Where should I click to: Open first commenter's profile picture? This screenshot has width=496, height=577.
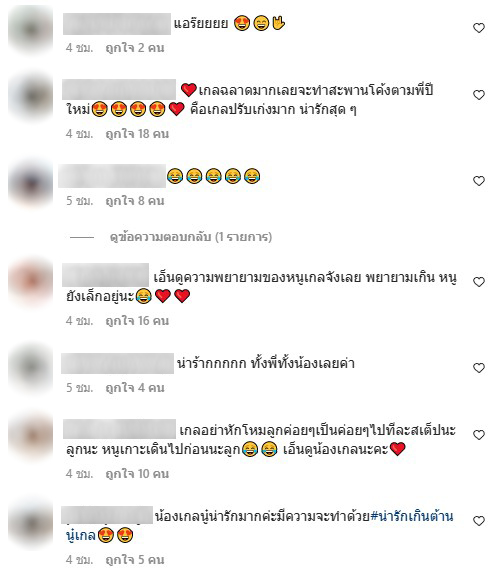click(x=31, y=29)
